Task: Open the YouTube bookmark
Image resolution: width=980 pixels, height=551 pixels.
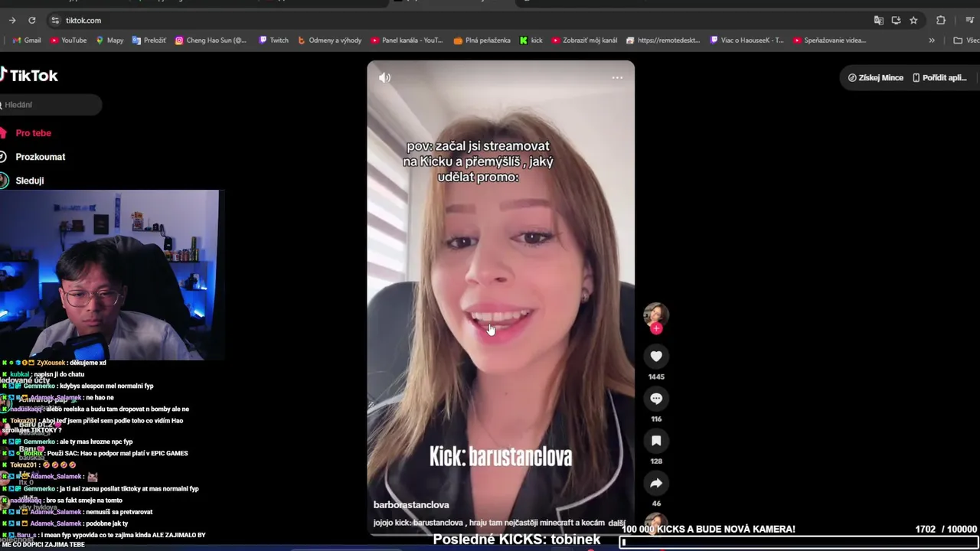Action: (68, 41)
